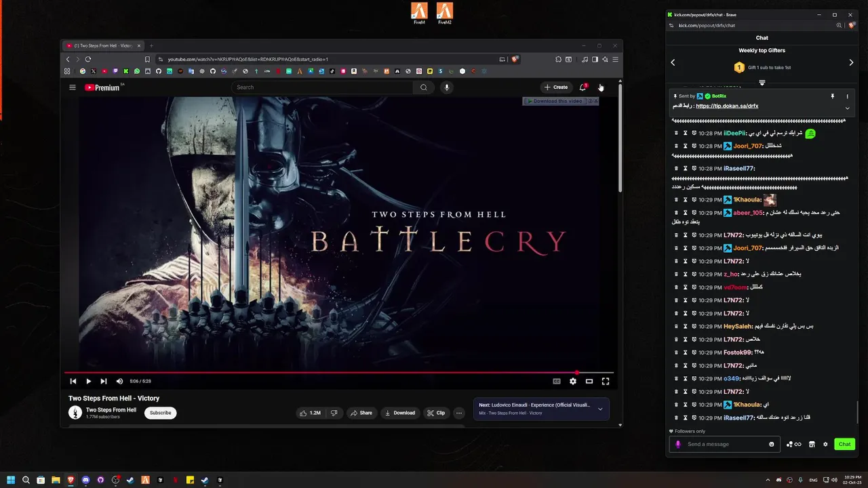Open Brave main menu in YouTube window

pos(615,60)
